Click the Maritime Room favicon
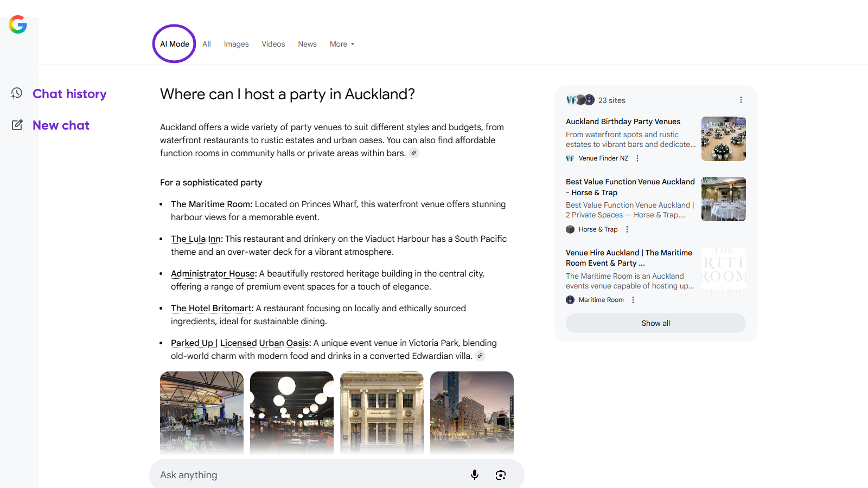The height and width of the screenshot is (488, 868). point(570,300)
